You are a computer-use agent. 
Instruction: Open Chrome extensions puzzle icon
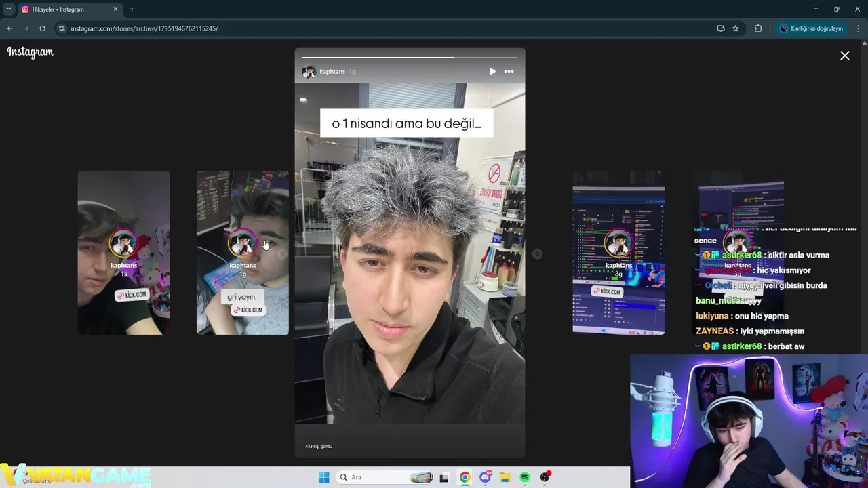[758, 28]
